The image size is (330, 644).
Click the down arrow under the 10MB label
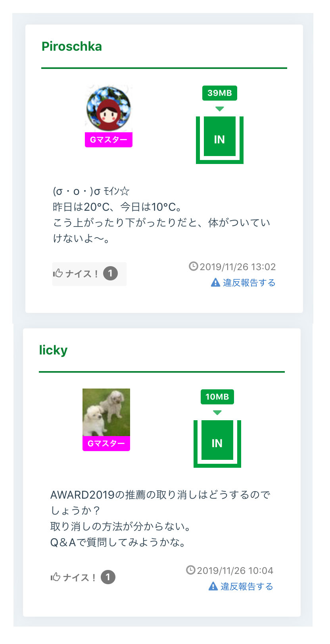217,413
